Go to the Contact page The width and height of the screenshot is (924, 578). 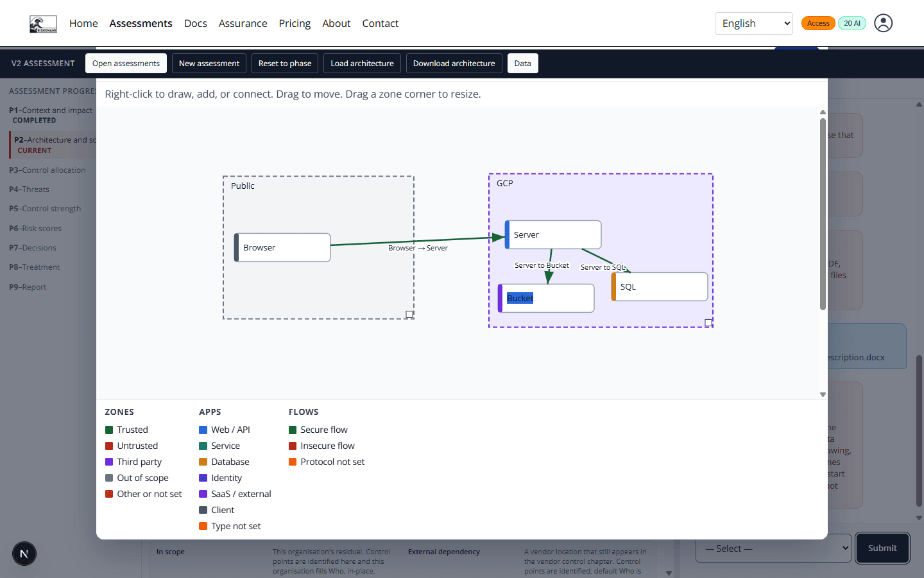381,23
